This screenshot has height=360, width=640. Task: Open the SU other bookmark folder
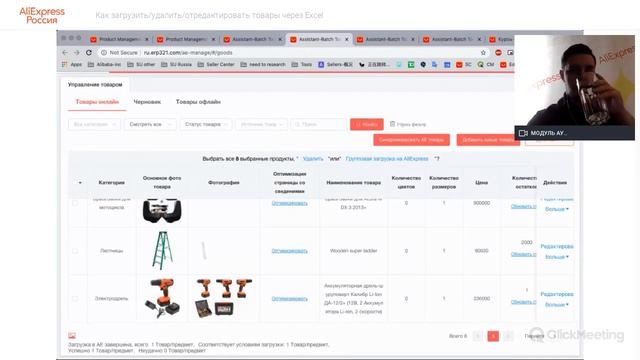tap(141, 64)
